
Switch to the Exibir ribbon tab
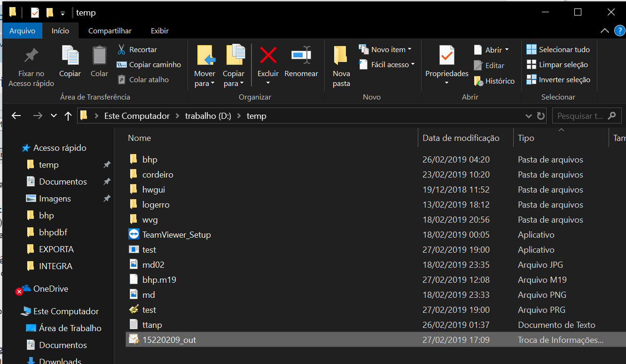159,31
